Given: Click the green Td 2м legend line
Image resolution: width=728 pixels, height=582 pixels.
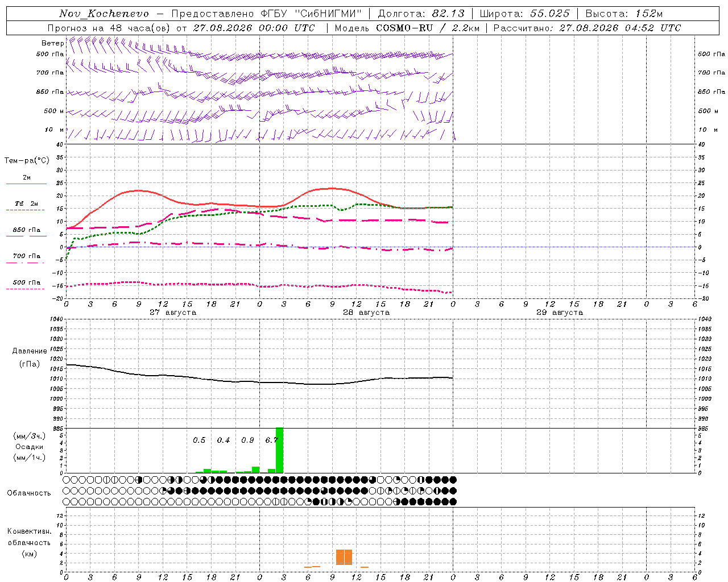Looking at the screenshot, I should click(25, 210).
